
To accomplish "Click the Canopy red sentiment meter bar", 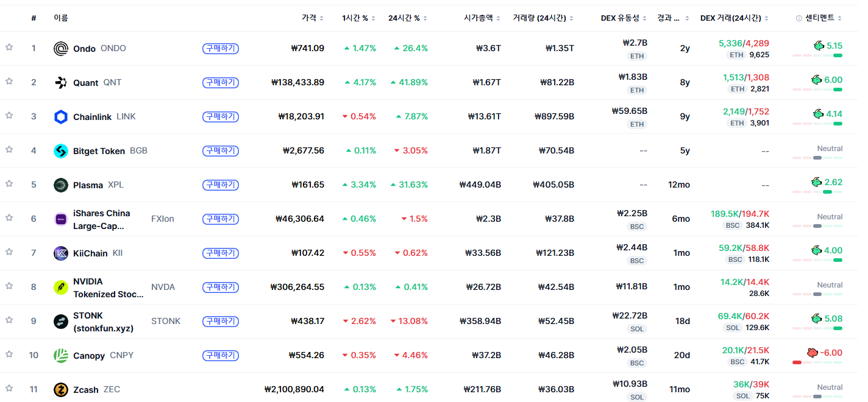I will coord(817,362).
